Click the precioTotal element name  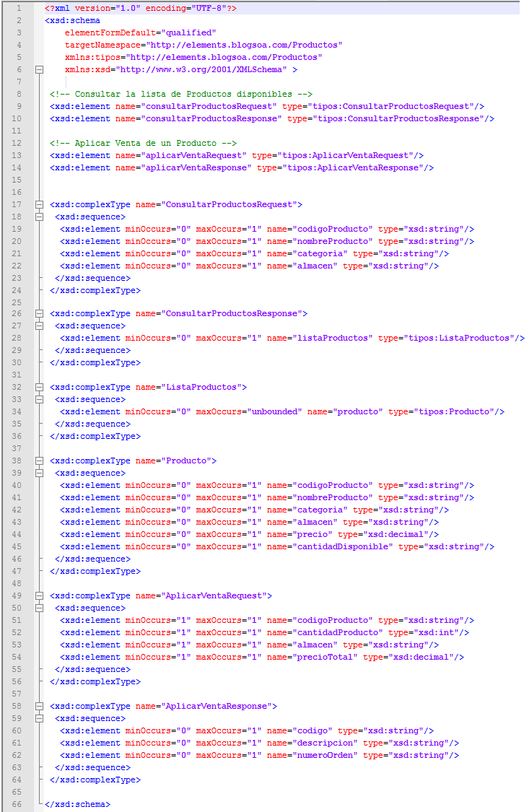pyautogui.click(x=325, y=657)
